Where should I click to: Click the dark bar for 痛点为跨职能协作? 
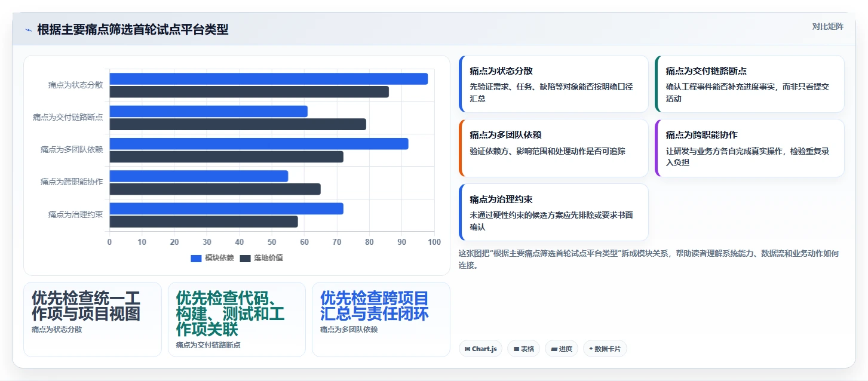(215, 189)
